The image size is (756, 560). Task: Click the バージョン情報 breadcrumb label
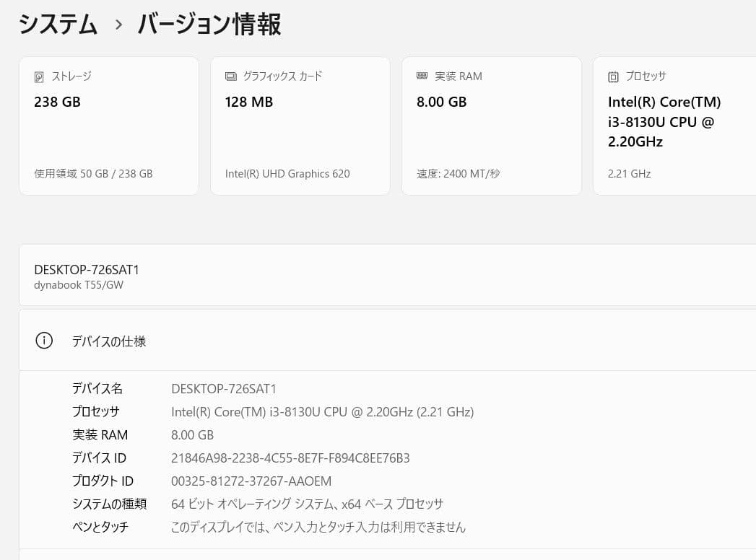click(x=209, y=24)
